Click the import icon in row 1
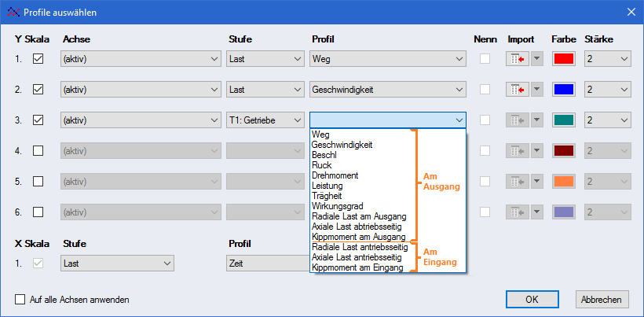The height and width of the screenshot is (317, 644). point(517,59)
